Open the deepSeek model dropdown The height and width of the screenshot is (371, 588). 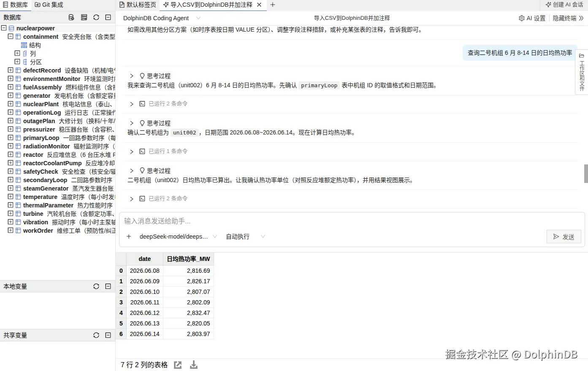[178, 237]
